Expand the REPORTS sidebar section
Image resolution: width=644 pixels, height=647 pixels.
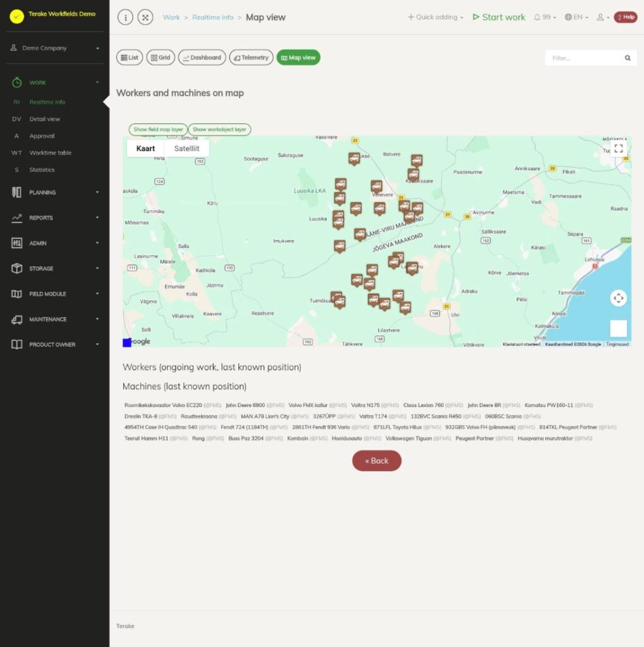pyautogui.click(x=55, y=218)
